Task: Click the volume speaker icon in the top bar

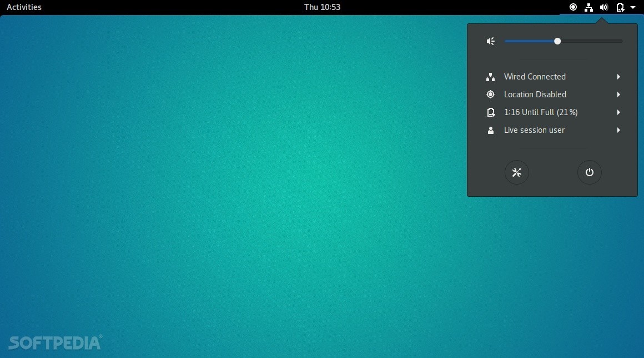Action: click(x=604, y=7)
